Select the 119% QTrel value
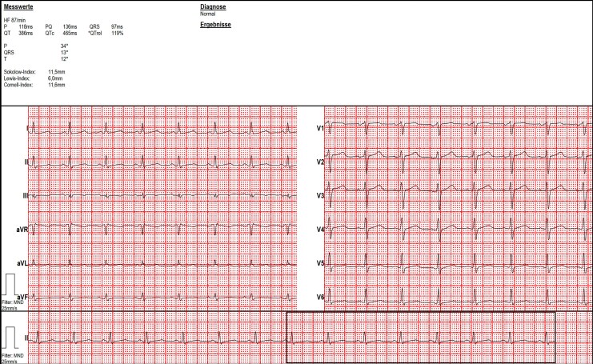593x364 pixels. (x=117, y=34)
